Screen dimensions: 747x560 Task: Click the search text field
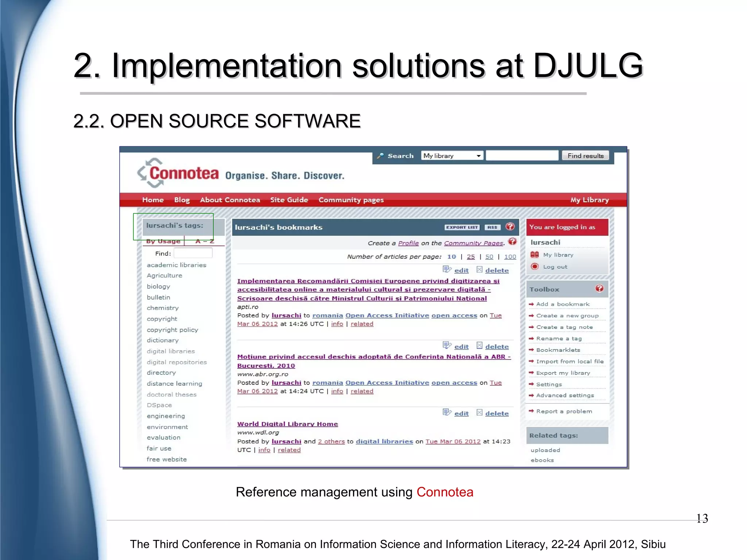(x=522, y=155)
